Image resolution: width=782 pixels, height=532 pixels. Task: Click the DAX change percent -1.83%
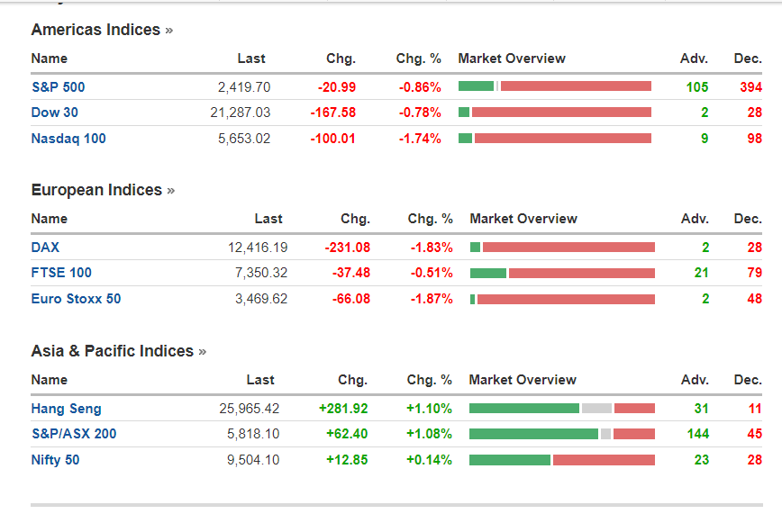pos(431,248)
